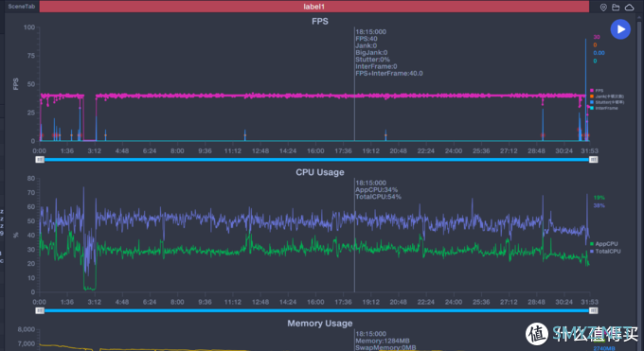Click the blue play/start recording button
This screenshot has width=644, height=351.
pos(620,29)
